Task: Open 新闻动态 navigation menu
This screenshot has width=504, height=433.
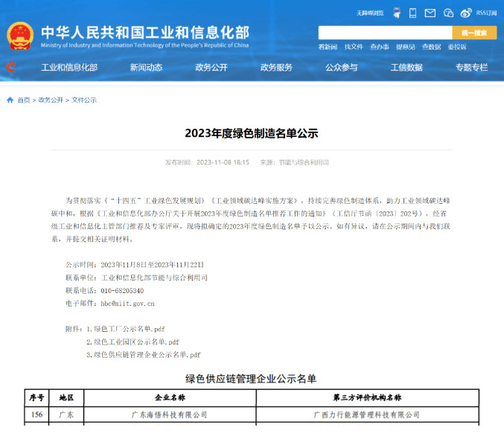Action: 146,68
